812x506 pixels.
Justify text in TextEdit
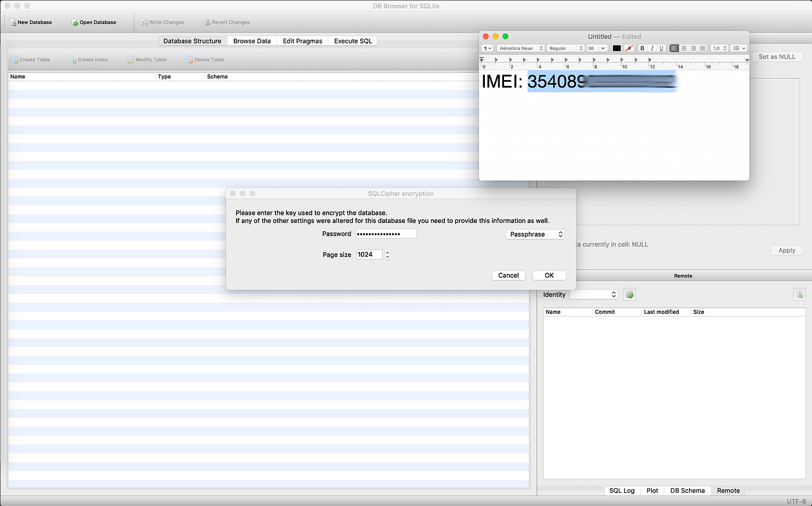coord(702,48)
